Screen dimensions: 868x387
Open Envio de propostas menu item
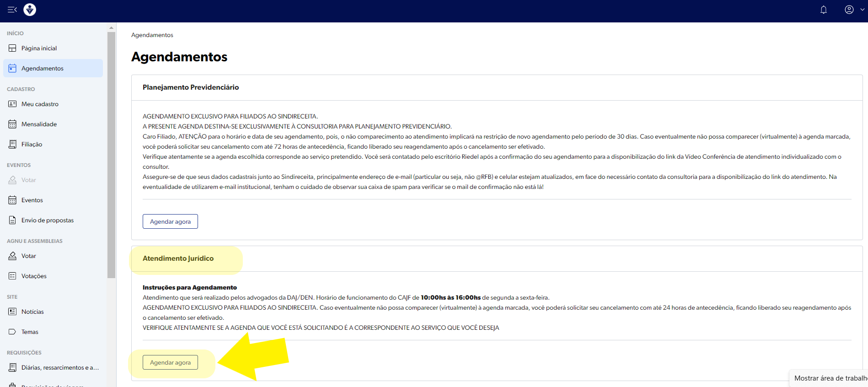click(x=47, y=220)
